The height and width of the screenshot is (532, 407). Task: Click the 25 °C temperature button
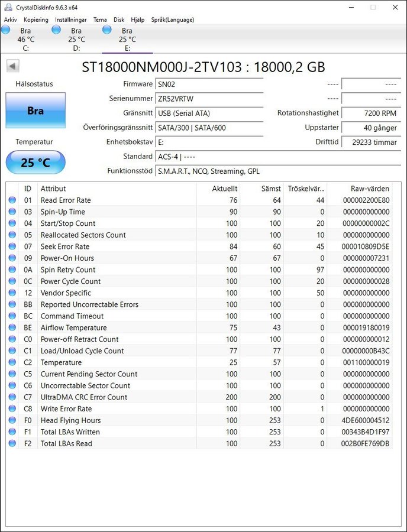[x=35, y=163]
